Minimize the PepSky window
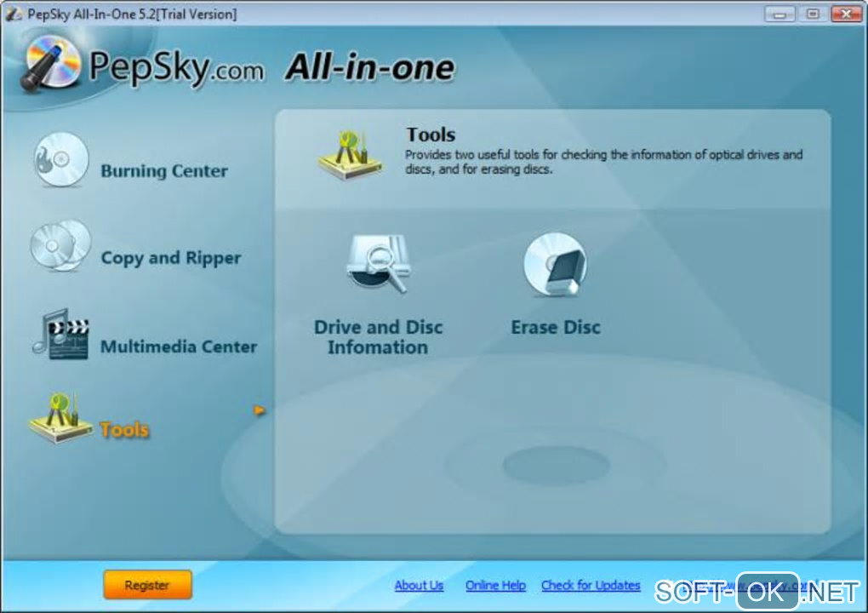868x613 pixels. click(x=779, y=14)
